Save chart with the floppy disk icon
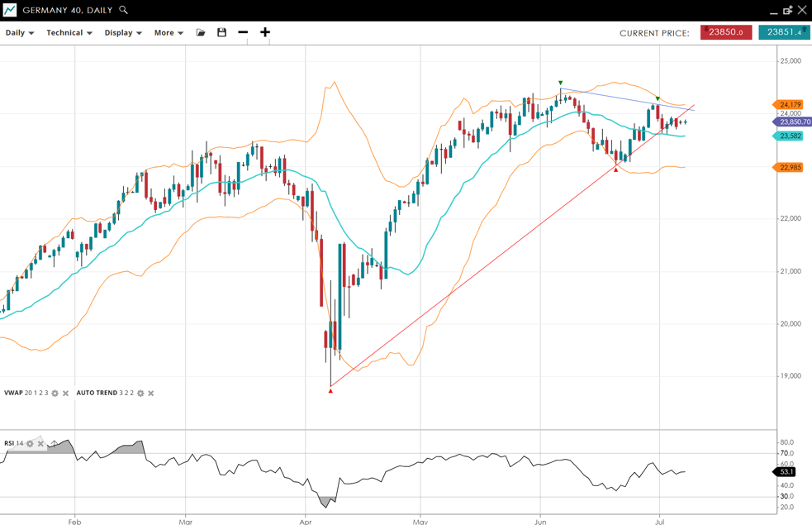The height and width of the screenshot is (525, 812). pos(221,32)
